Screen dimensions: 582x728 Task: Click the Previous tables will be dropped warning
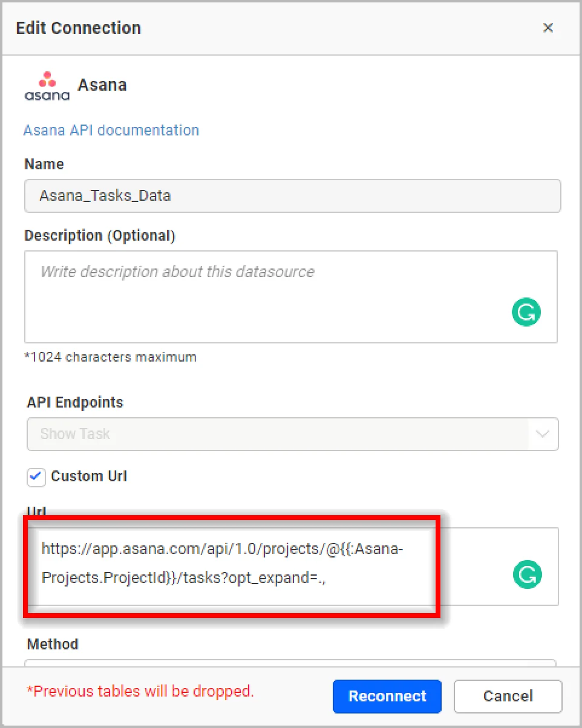pos(140,691)
